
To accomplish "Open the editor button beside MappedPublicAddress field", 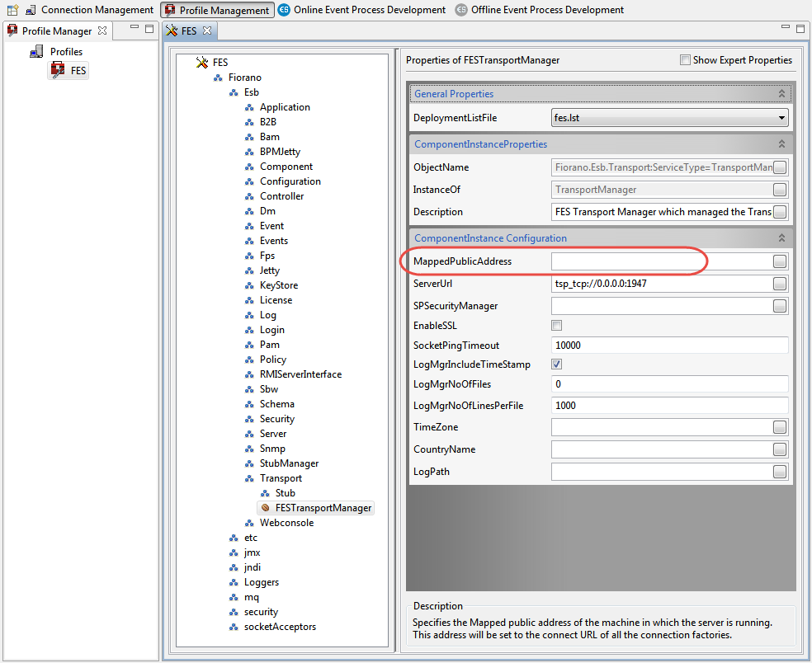I will pyautogui.click(x=780, y=261).
